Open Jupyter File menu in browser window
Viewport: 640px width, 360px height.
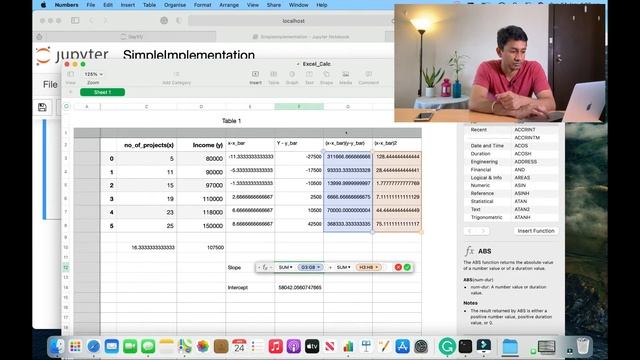coord(50,84)
